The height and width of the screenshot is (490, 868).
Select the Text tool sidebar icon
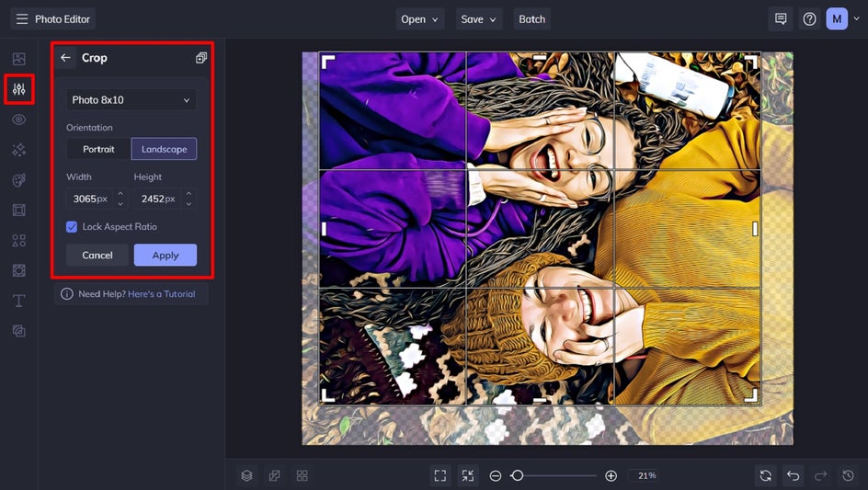18,301
